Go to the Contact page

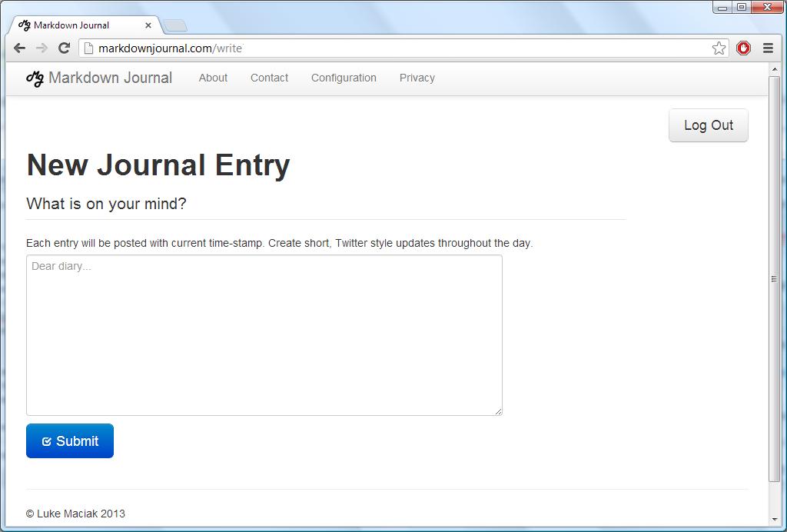[269, 78]
